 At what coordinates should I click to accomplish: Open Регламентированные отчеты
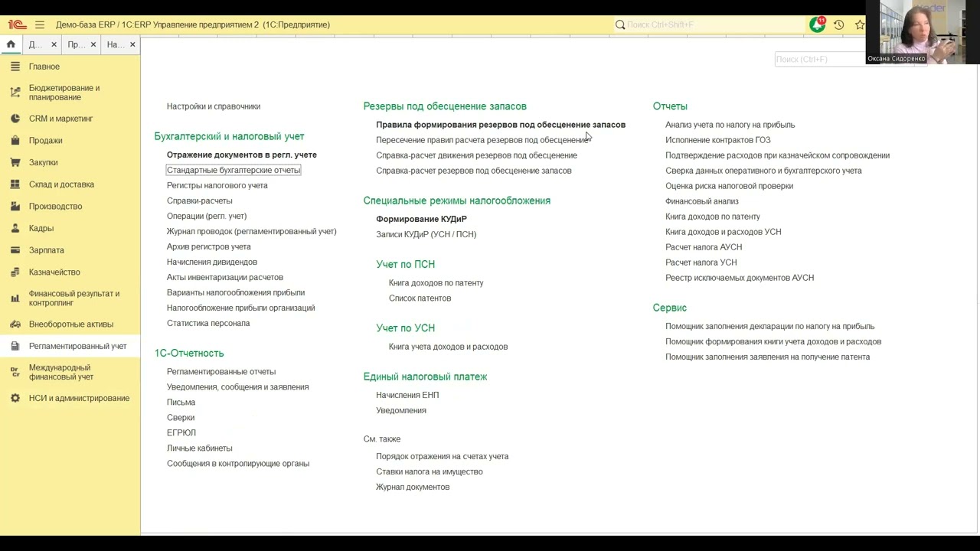[x=221, y=372]
